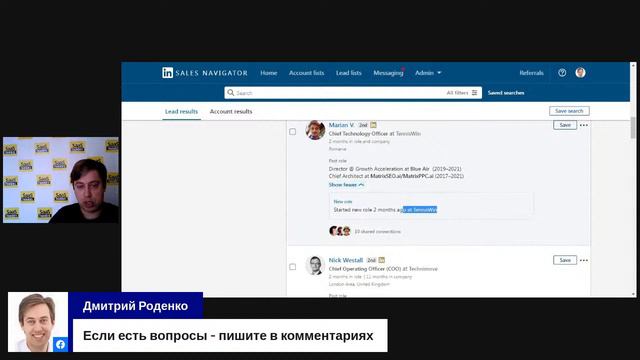
Task: Switch to Lead results tab
Action: (x=181, y=111)
